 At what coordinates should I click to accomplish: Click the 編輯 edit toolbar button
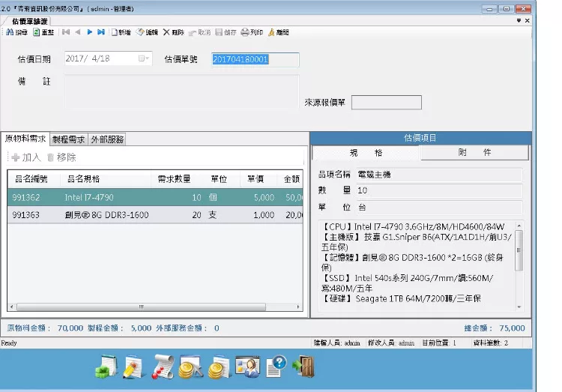[x=148, y=33]
